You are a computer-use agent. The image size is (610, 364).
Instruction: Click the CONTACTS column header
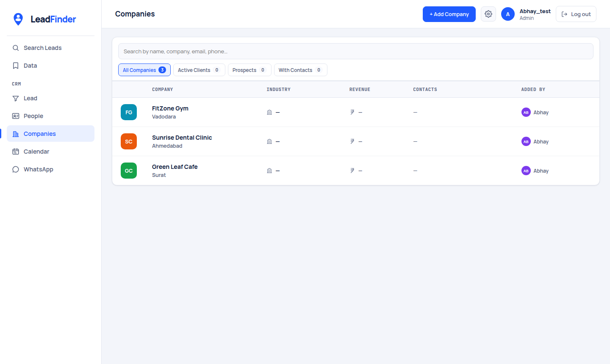(425, 89)
